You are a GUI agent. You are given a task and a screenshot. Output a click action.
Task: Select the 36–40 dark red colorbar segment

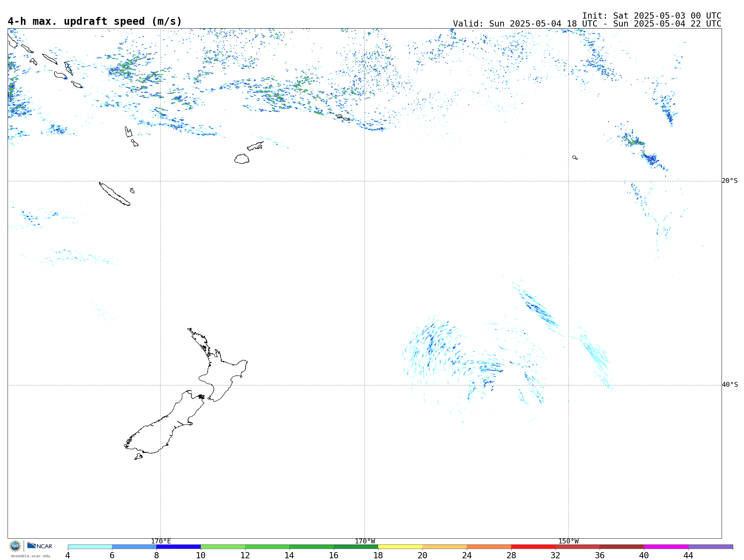click(622, 547)
